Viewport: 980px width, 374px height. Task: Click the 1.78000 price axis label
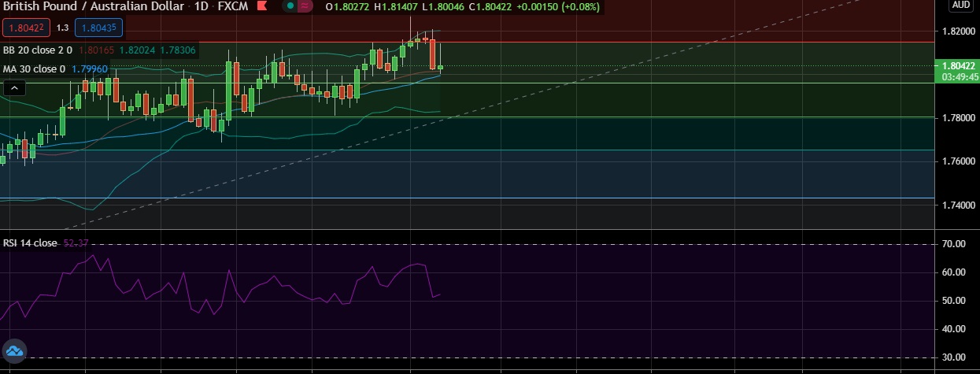pyautogui.click(x=957, y=118)
